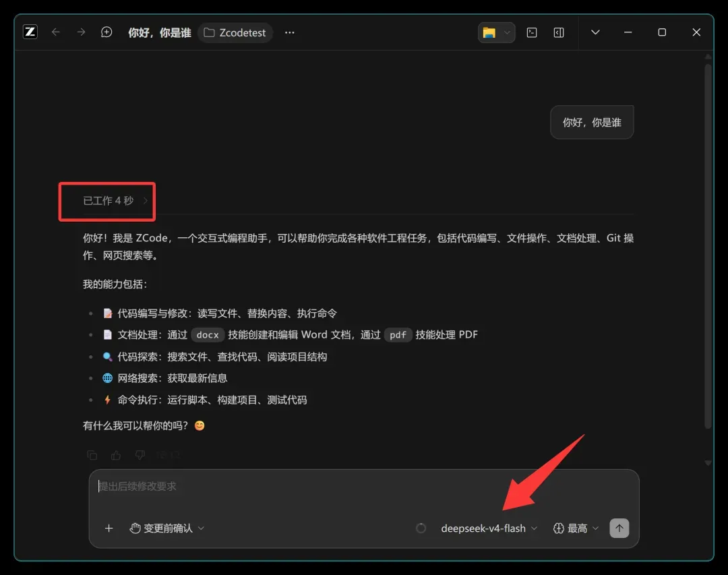
Task: Close the ZCode window
Action: coord(696,32)
